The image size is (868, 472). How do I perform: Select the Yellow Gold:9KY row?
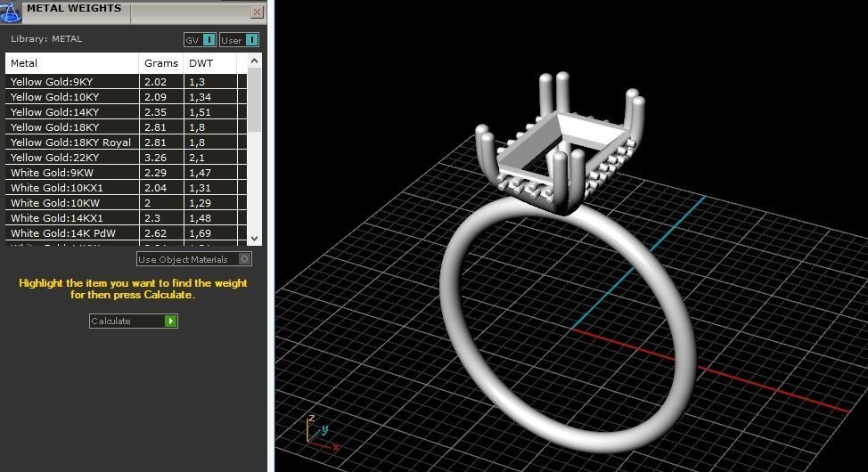pyautogui.click(x=127, y=81)
